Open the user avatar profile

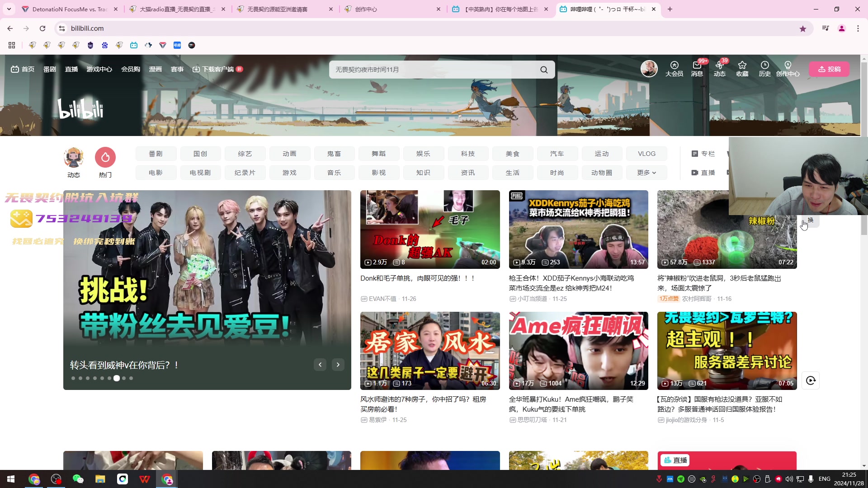point(649,69)
